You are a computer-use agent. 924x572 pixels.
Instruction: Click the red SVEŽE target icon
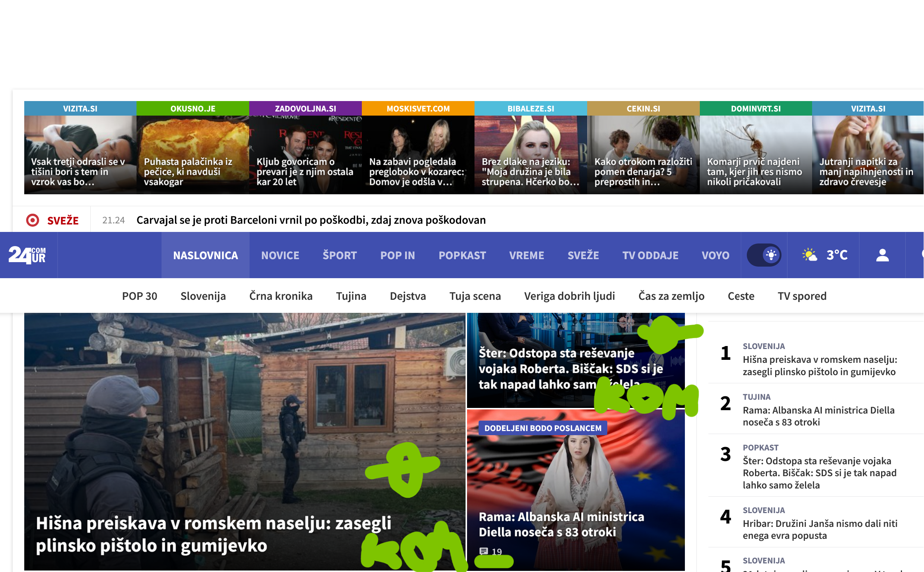pyautogui.click(x=32, y=220)
